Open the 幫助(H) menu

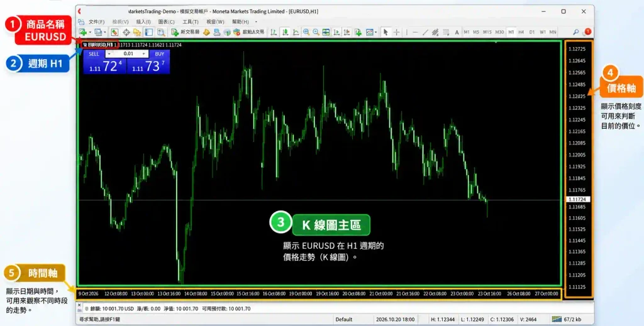(x=240, y=22)
